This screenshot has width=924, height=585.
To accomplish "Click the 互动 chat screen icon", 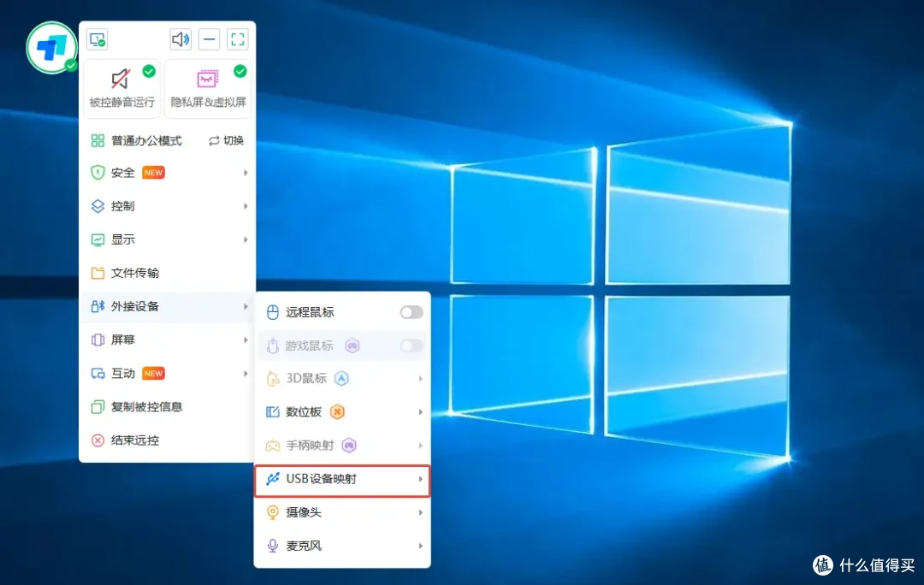I will tap(98, 374).
